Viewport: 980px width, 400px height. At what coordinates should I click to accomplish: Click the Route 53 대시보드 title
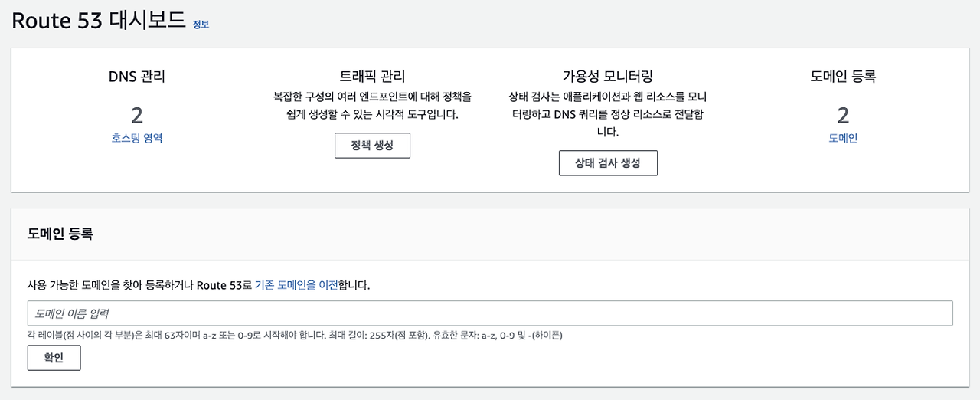pos(99,21)
